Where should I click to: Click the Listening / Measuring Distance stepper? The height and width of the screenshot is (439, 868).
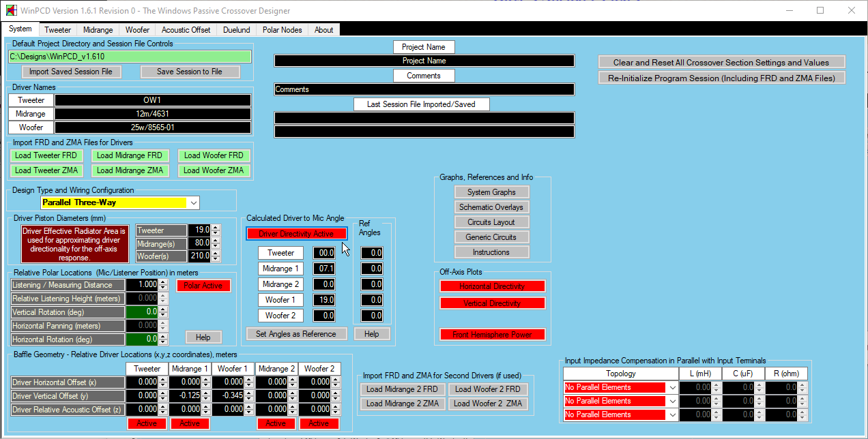point(162,285)
